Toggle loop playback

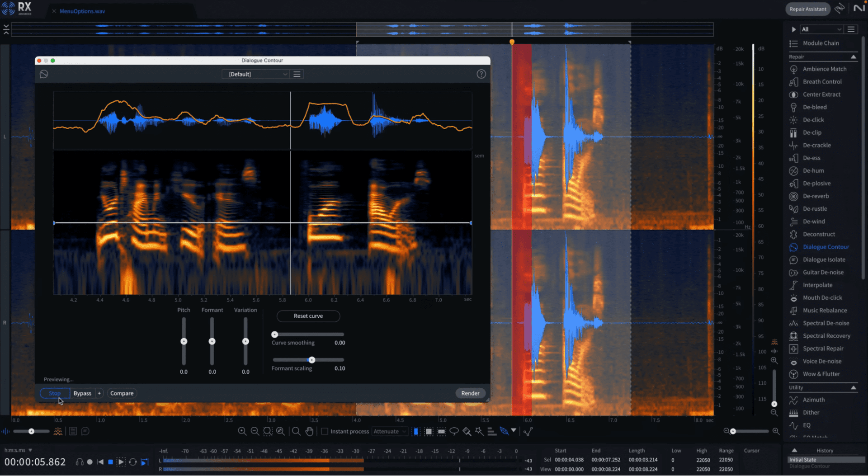click(133, 462)
